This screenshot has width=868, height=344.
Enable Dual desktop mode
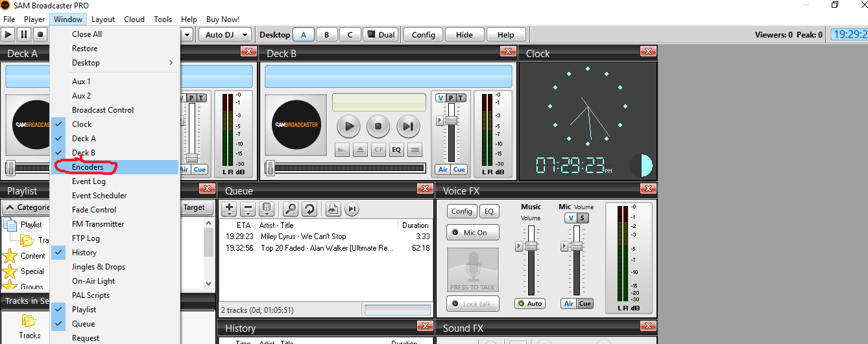coord(380,35)
